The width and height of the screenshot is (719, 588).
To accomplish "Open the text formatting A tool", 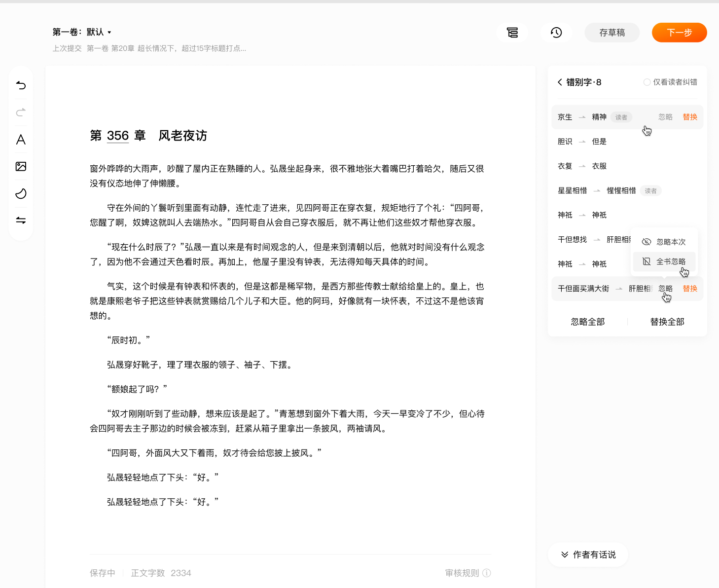I will tap(21, 140).
